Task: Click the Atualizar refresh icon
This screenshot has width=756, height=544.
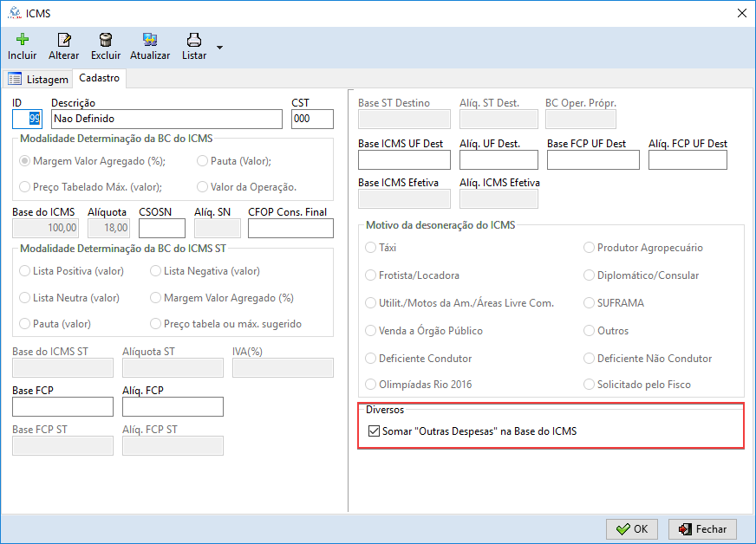Action: click(150, 40)
